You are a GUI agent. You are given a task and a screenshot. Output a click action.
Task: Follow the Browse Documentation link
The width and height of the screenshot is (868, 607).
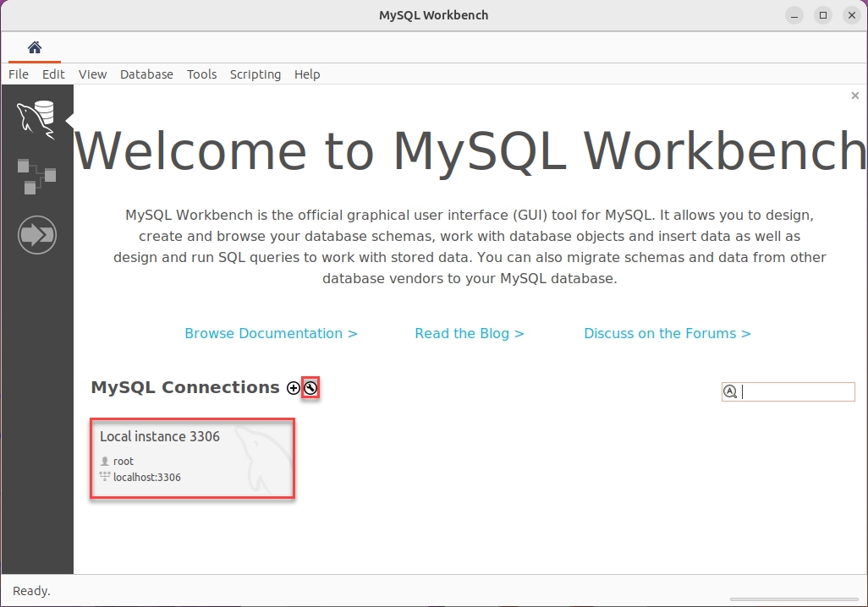tap(271, 333)
